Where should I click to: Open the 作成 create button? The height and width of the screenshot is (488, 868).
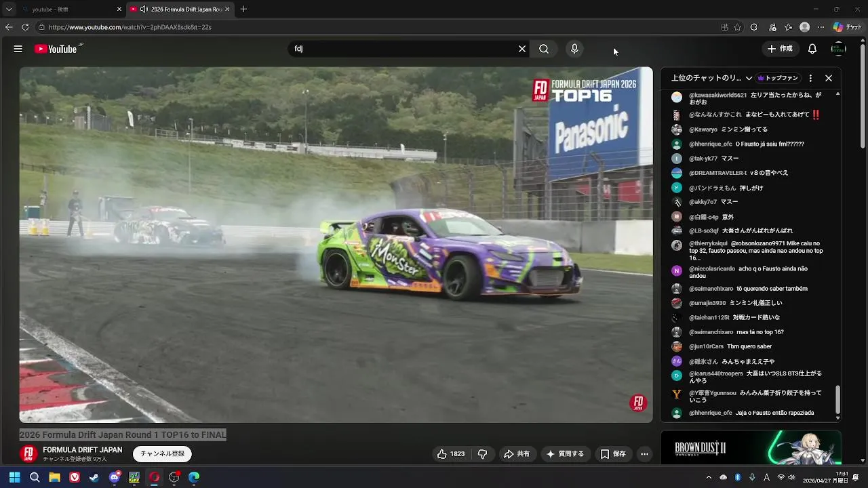[780, 49]
